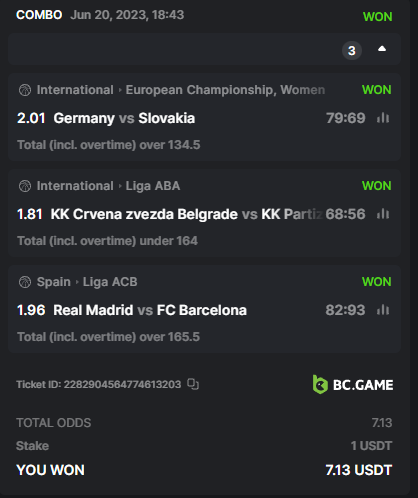418x498 pixels.
Task: Click the COMBO bet type label
Action: coord(39,15)
